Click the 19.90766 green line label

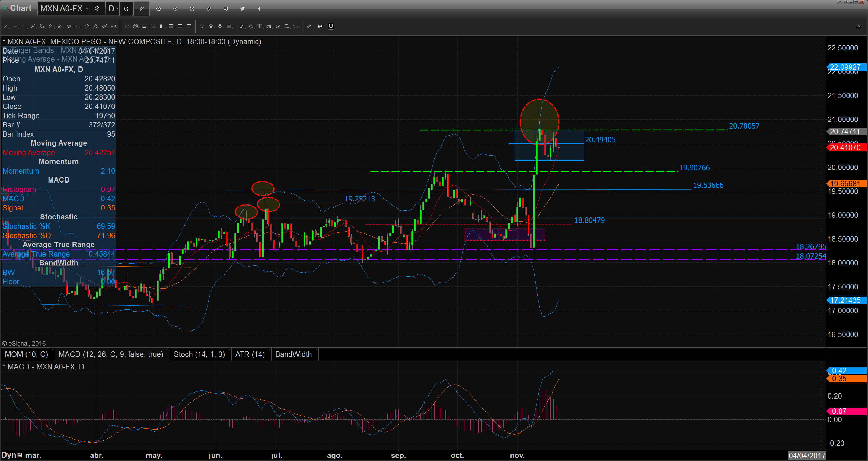point(694,168)
